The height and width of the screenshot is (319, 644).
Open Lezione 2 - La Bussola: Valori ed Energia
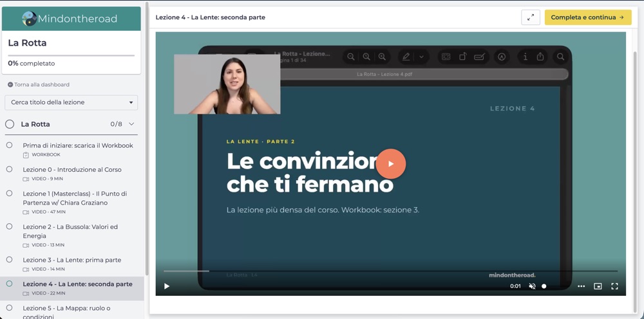pos(70,232)
